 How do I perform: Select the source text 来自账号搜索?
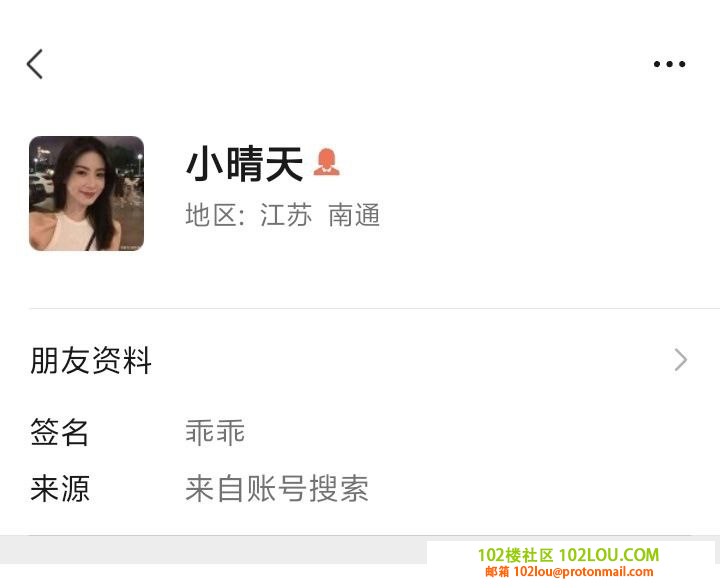277,488
